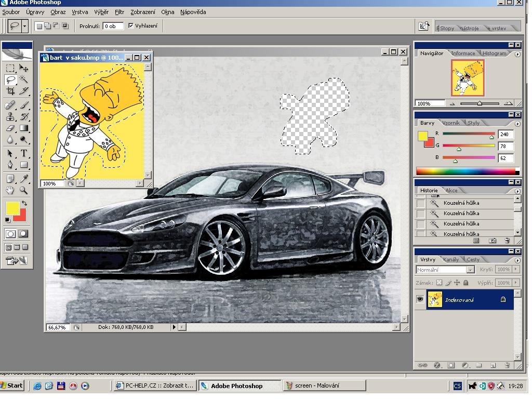Screen dimensions: 532x399
Task: Open the Lasso tool preset picker arrow
Action: point(24,25)
